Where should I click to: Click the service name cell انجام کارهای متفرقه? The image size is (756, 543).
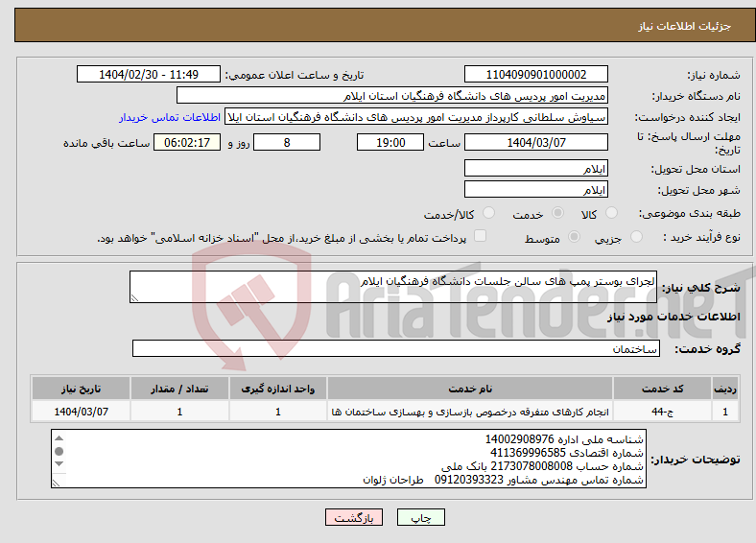(x=470, y=412)
